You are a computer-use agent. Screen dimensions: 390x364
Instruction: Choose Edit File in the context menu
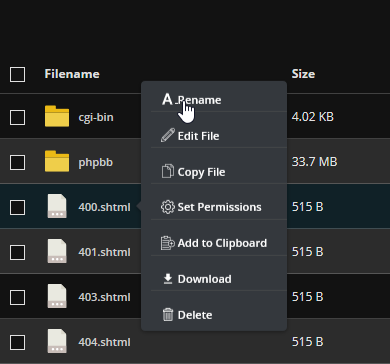(214, 136)
